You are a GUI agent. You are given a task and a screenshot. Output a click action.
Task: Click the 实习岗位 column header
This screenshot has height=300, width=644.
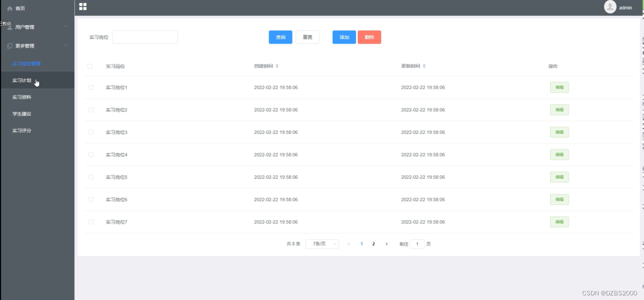click(115, 66)
